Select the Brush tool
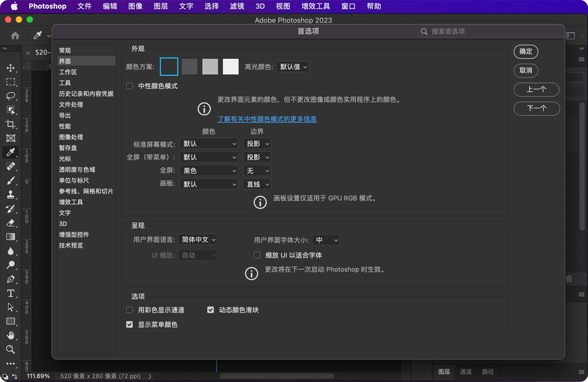This screenshot has height=382, width=588. [10, 181]
